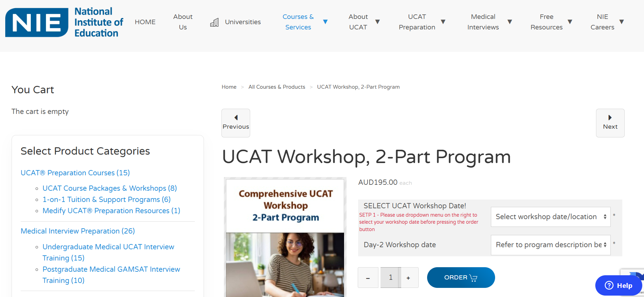Expand the UCAT Preparation dropdown arrow

coord(443,22)
